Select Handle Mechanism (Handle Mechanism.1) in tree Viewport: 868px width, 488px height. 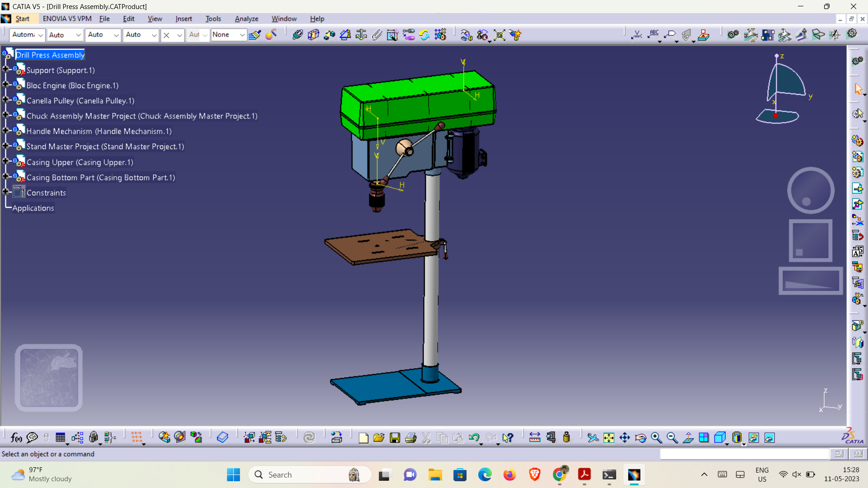99,131
